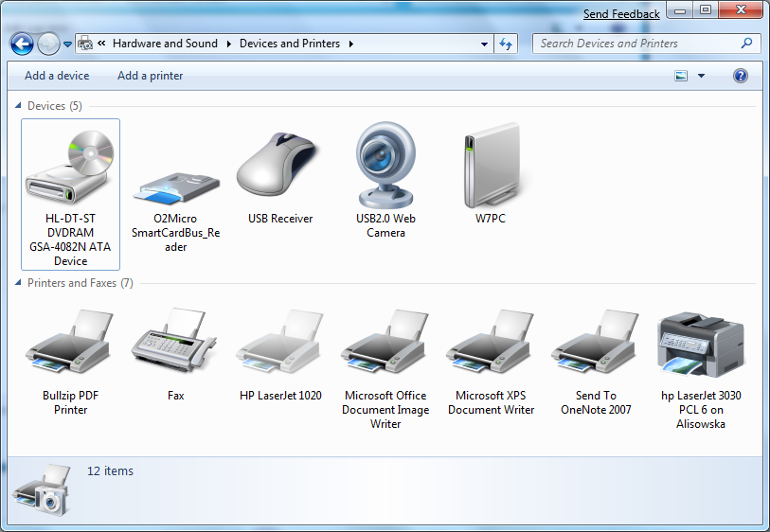Open the Send Feedback link
This screenshot has height=532, width=770.
point(621,14)
